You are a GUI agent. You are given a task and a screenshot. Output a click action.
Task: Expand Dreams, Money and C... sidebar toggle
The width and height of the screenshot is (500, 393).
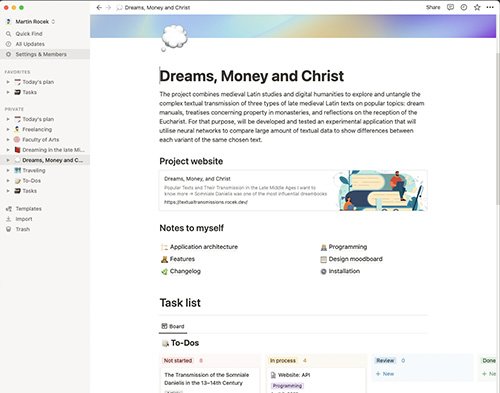click(x=8, y=160)
